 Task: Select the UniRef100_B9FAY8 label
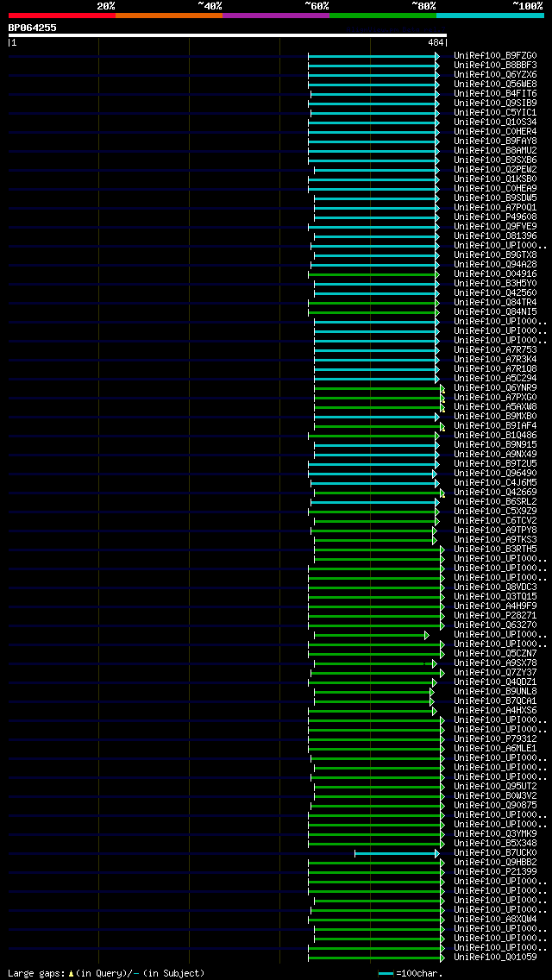tap(495, 141)
